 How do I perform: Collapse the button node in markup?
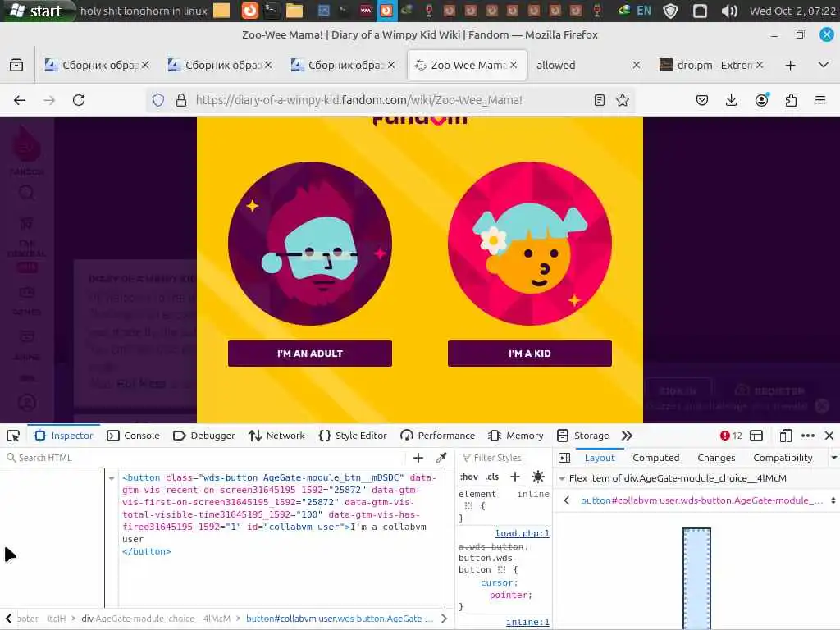(x=112, y=478)
